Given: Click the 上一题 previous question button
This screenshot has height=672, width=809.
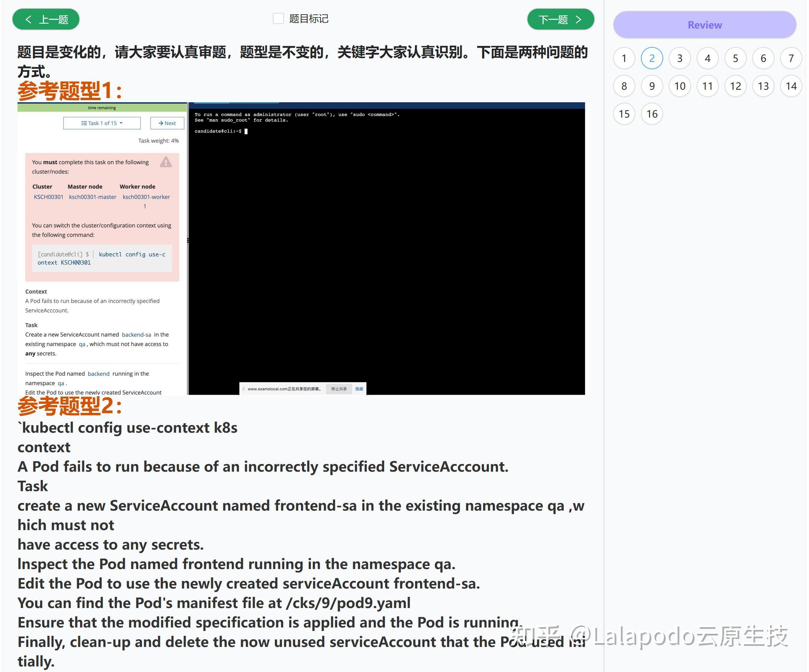Looking at the screenshot, I should click(46, 19).
